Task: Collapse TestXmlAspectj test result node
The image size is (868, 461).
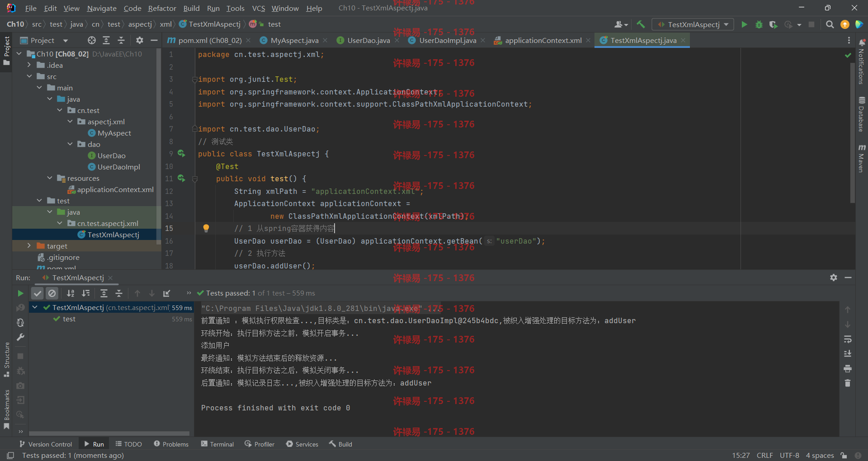Action: pos(35,307)
